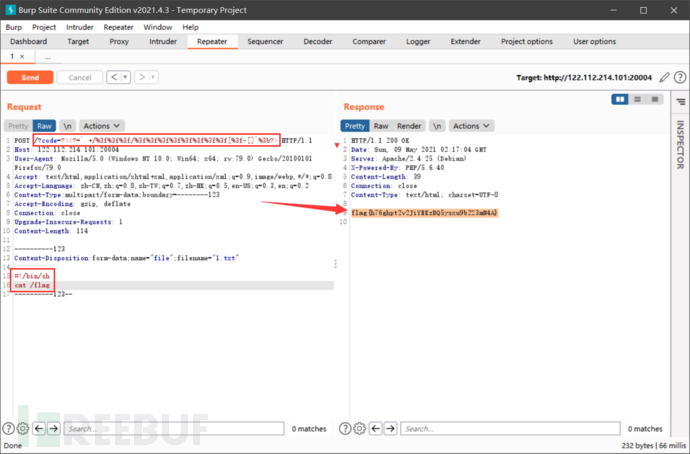Click the Cancel button
This screenshot has width=690, height=454.
pyautogui.click(x=80, y=77)
